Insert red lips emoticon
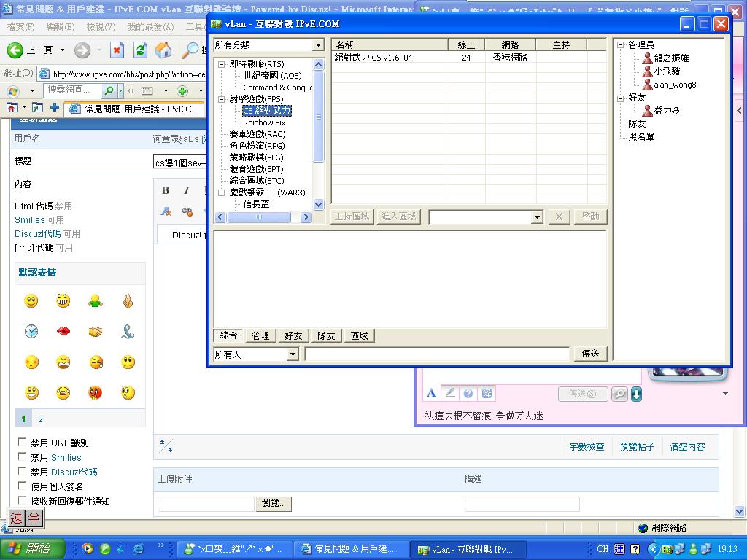The image size is (747, 560). 63,332
